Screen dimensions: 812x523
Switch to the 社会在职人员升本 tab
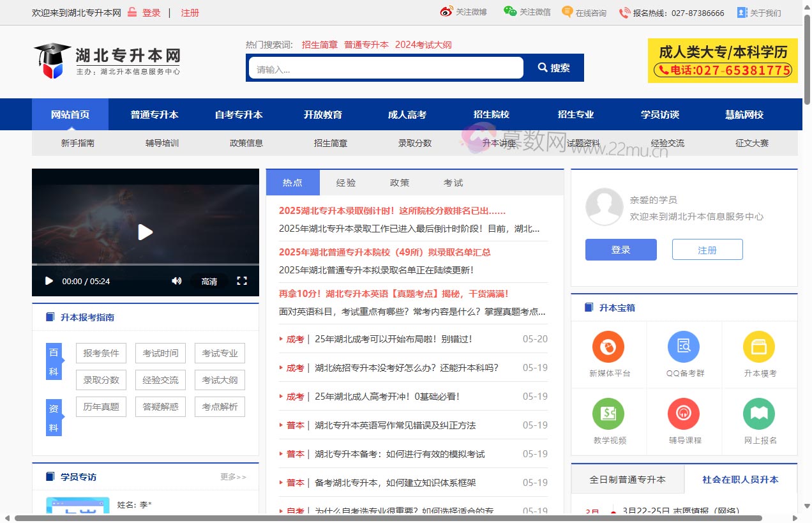740,480
